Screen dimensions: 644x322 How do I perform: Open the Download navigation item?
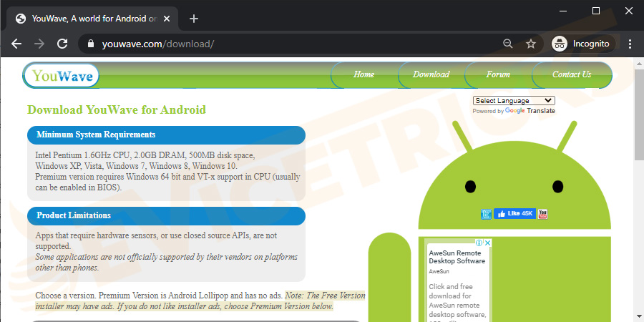(x=431, y=74)
